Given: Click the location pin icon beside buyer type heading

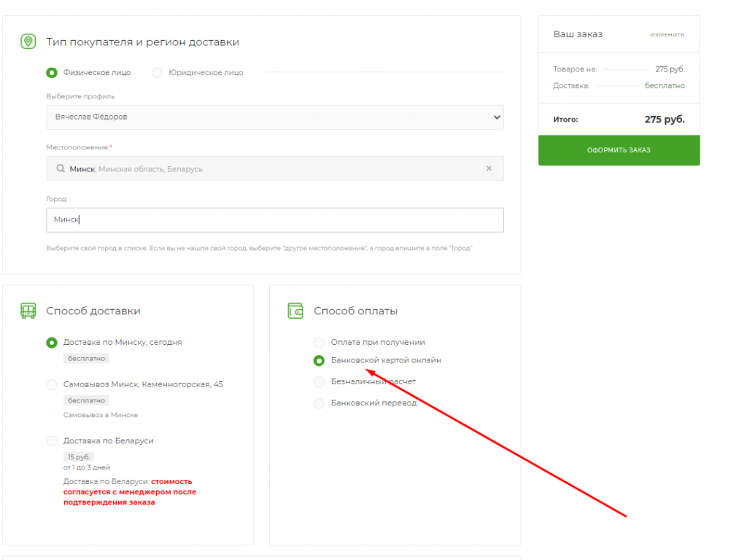Looking at the screenshot, I should (28, 42).
